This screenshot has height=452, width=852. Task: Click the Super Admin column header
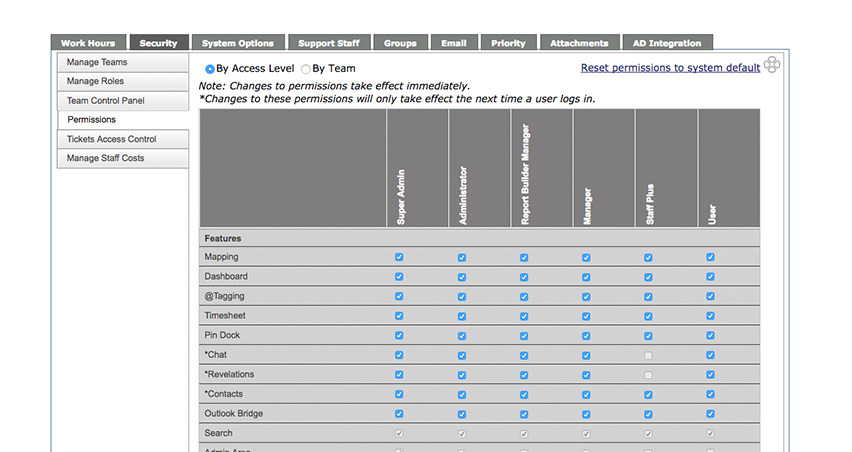click(417, 168)
